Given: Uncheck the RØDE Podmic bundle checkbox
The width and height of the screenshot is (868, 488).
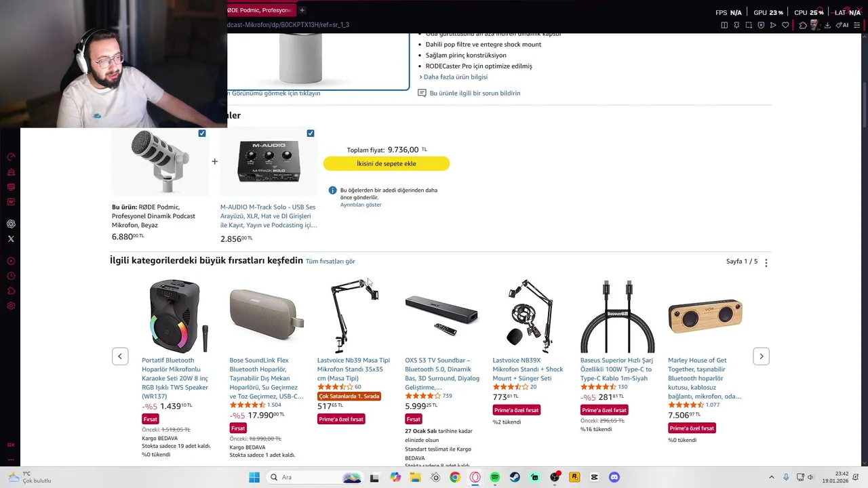Looking at the screenshot, I should [202, 134].
